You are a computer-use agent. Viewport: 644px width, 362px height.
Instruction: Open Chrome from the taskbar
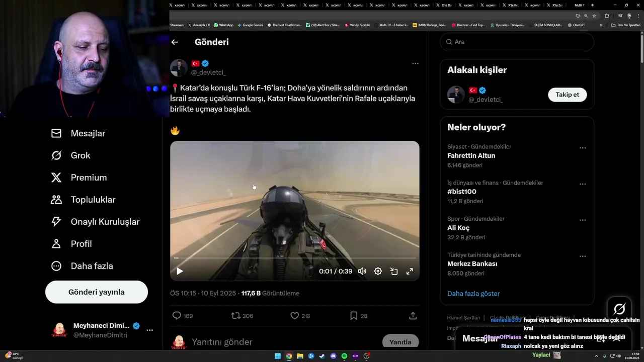tap(289, 356)
